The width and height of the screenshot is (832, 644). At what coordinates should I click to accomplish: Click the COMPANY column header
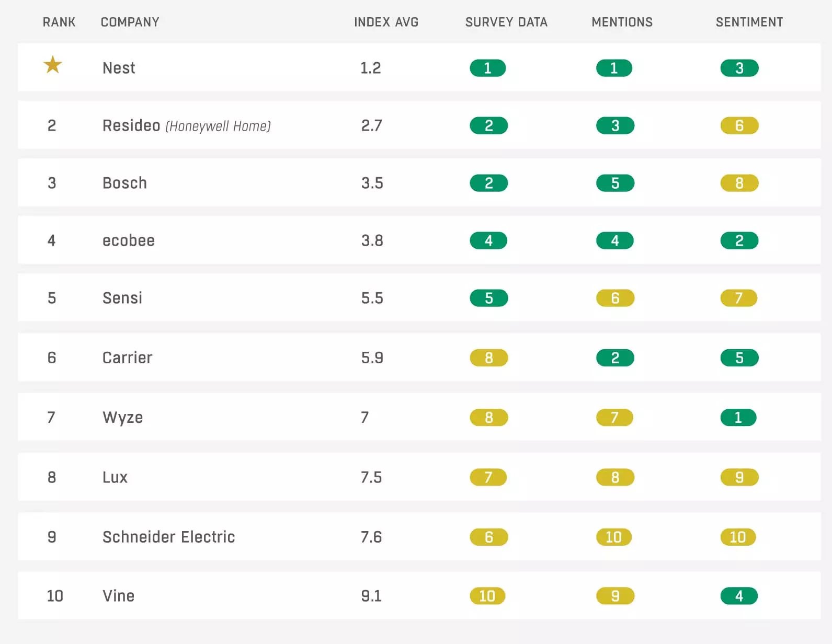pos(130,22)
